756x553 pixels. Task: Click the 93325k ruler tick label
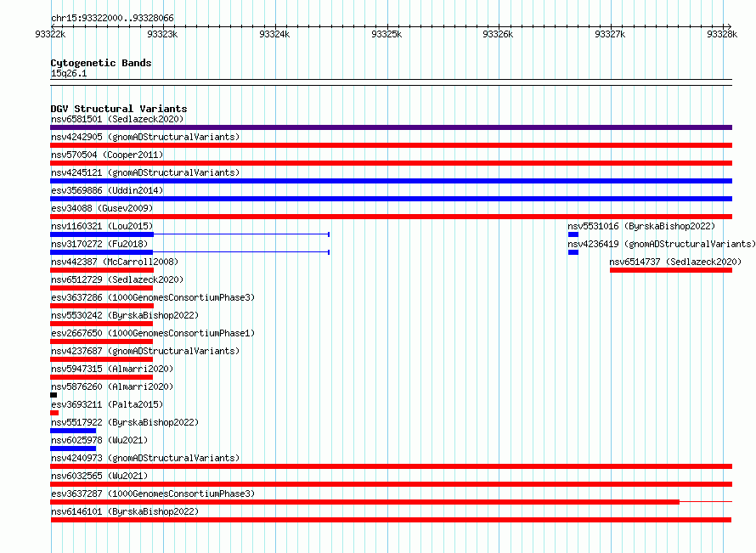click(x=386, y=34)
